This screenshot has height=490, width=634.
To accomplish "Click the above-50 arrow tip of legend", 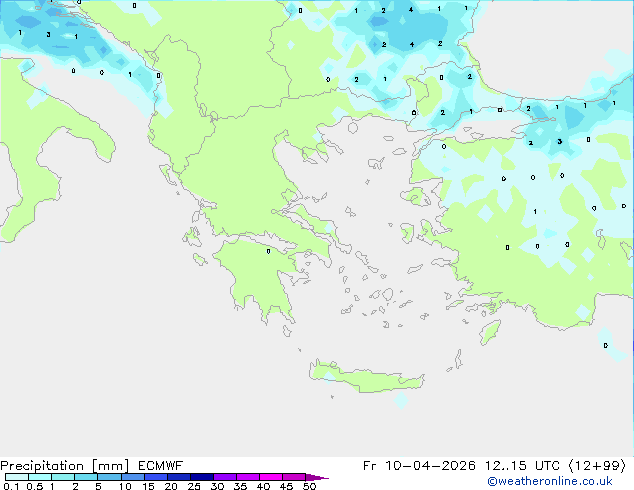I will [x=317, y=477].
